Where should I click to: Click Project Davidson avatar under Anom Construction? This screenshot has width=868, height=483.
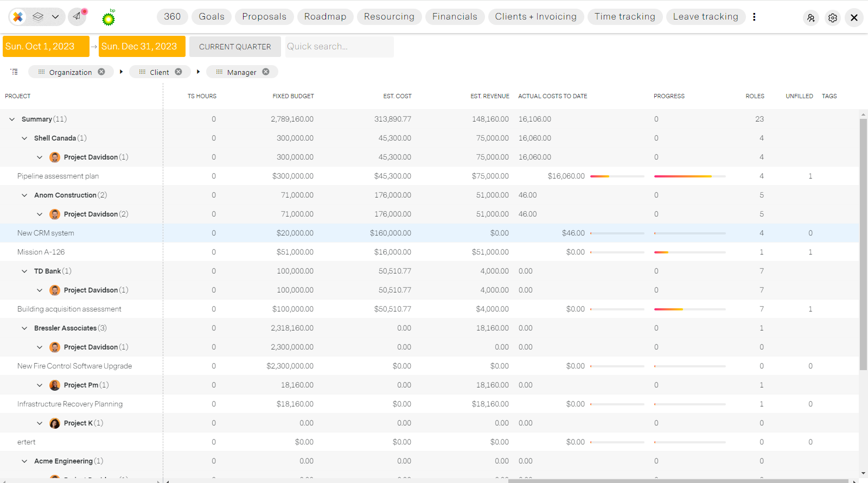tap(55, 214)
